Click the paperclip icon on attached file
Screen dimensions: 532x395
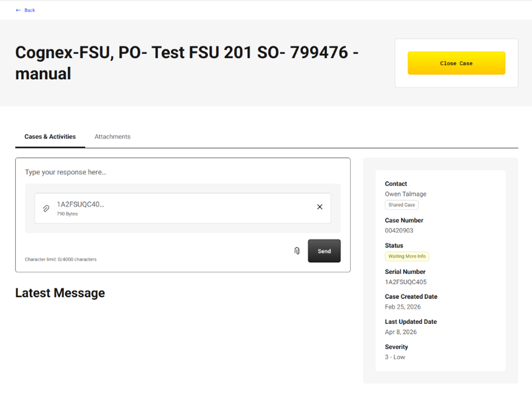(x=46, y=208)
